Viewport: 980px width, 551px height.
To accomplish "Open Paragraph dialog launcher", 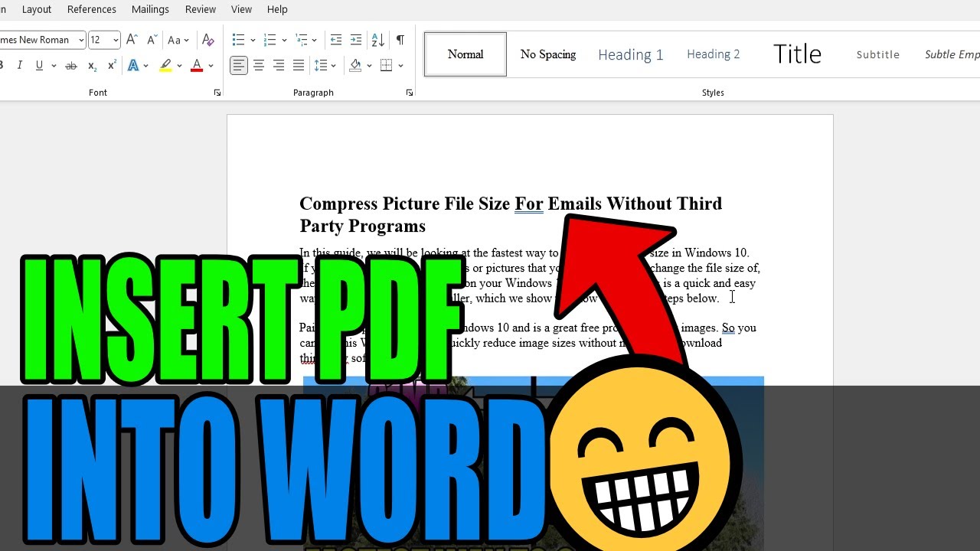I will (410, 93).
